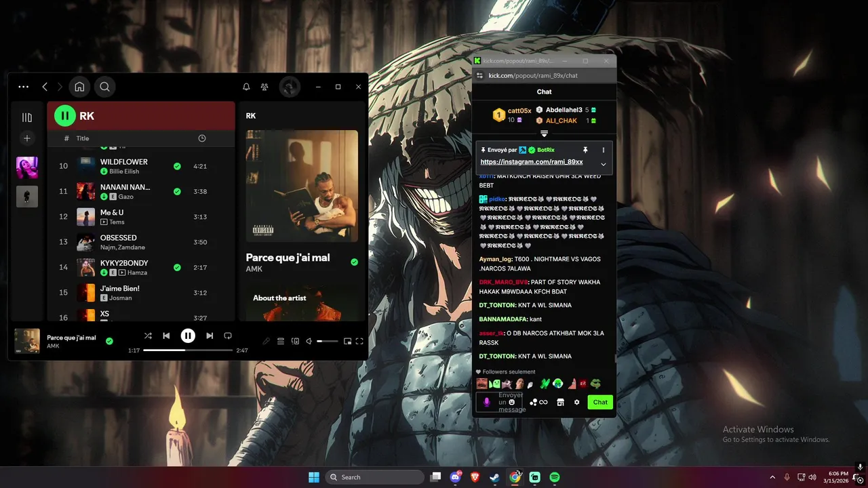Select track WILDFLOWER by Billie Eilish
Image resolution: width=868 pixels, height=488 pixels.
tap(141, 166)
